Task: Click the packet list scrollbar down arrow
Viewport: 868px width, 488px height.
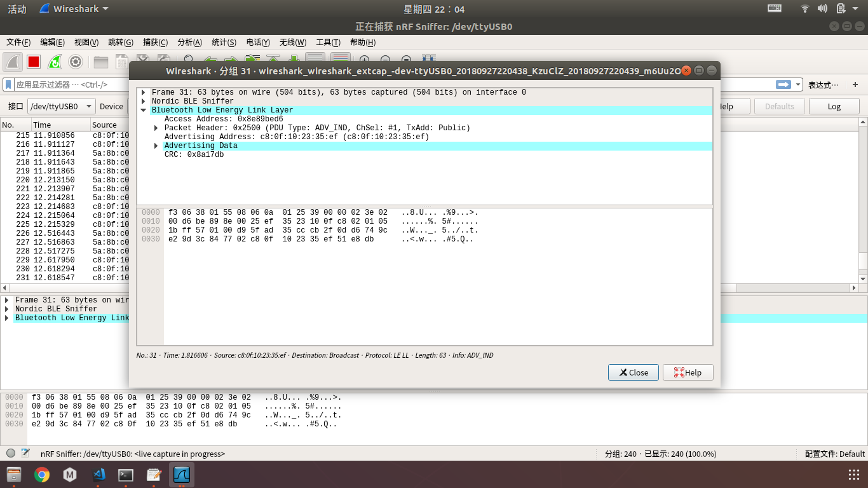Action: (x=863, y=279)
